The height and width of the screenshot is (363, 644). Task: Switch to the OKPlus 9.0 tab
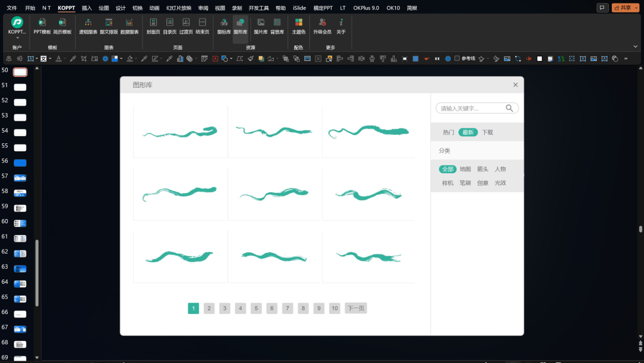pyautogui.click(x=366, y=8)
